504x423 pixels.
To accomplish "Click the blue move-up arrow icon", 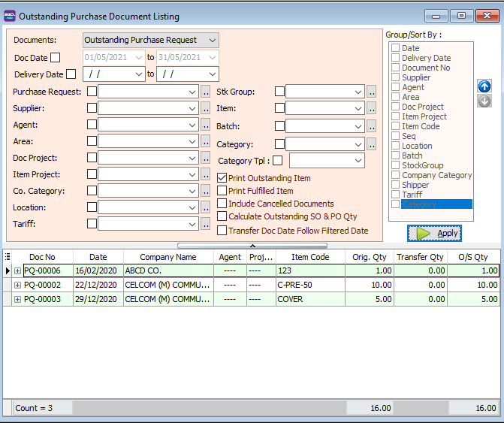I will click(484, 86).
